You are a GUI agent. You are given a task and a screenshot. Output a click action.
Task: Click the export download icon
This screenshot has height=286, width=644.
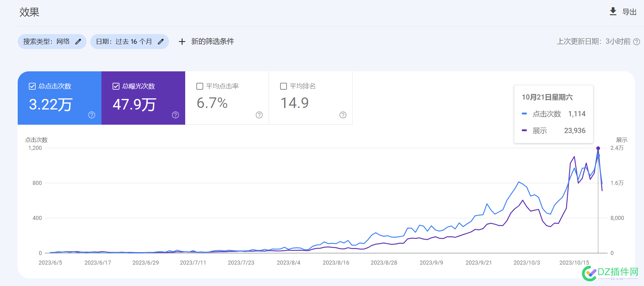click(613, 11)
